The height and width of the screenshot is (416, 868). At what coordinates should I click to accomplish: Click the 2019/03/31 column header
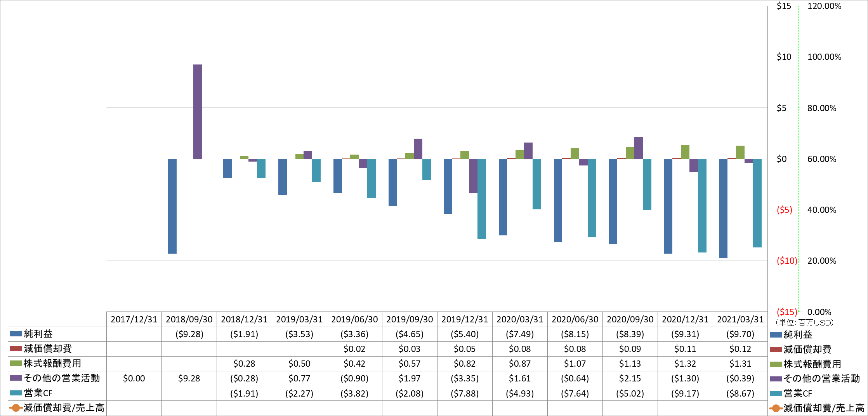point(299,319)
